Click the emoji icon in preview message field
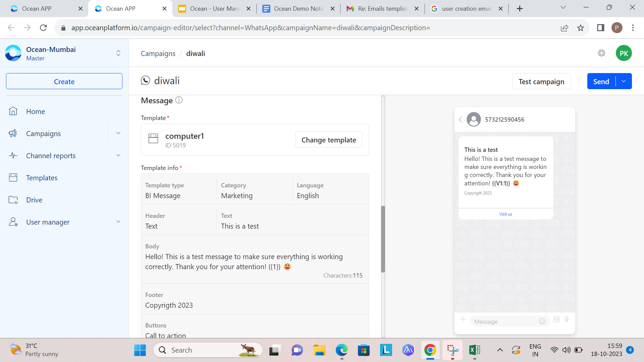644x362 pixels. (542, 321)
